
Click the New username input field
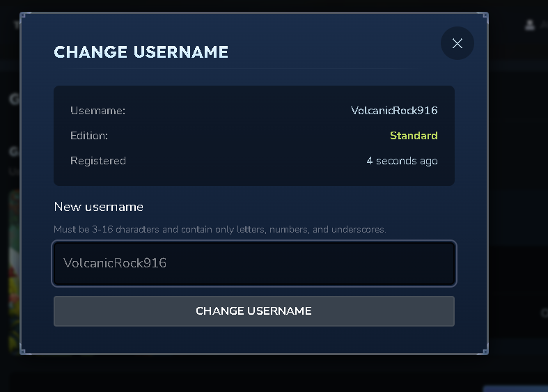[254, 263]
